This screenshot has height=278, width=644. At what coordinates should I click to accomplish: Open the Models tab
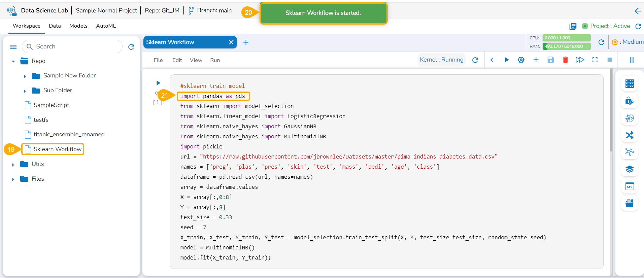point(78,26)
